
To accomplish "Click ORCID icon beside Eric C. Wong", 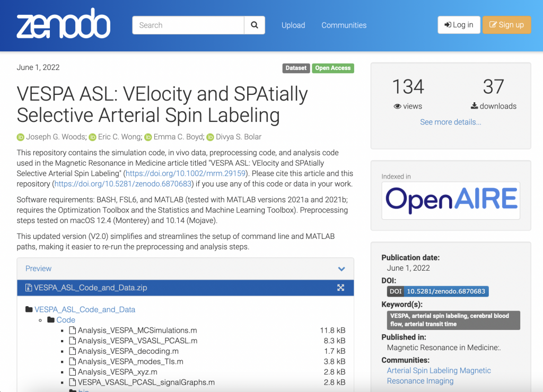I will coord(92,137).
